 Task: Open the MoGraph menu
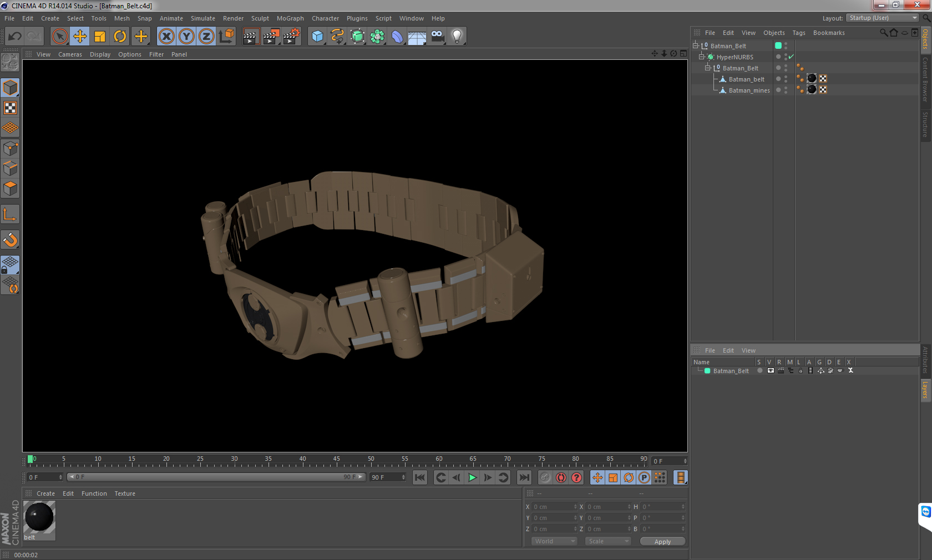coord(290,18)
